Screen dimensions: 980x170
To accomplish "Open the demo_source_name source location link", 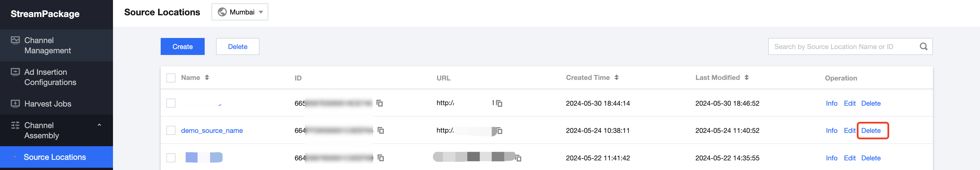I will pos(212,131).
